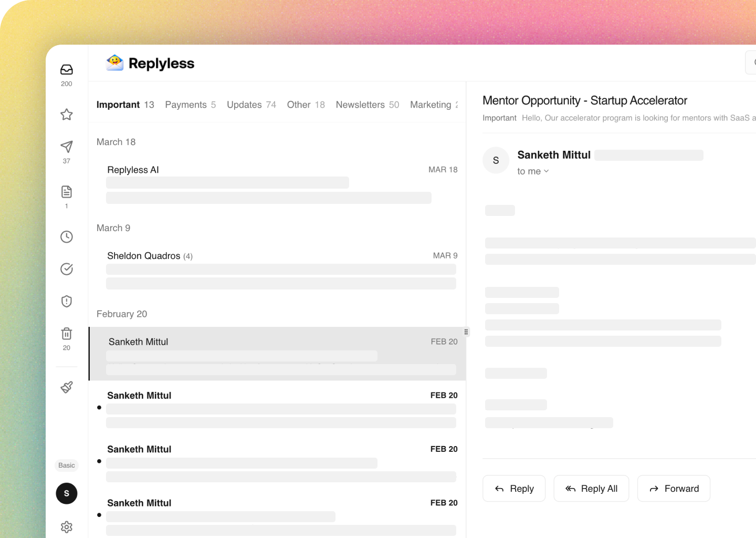The width and height of the screenshot is (756, 538).
Task: Click the cleanup brush icon in sidebar
Action: 67,387
